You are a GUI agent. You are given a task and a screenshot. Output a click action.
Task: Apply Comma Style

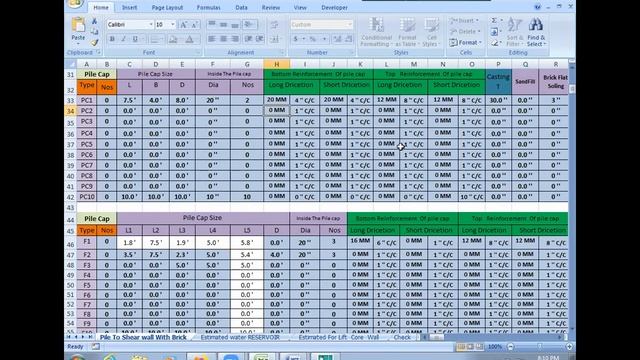[x=324, y=39]
